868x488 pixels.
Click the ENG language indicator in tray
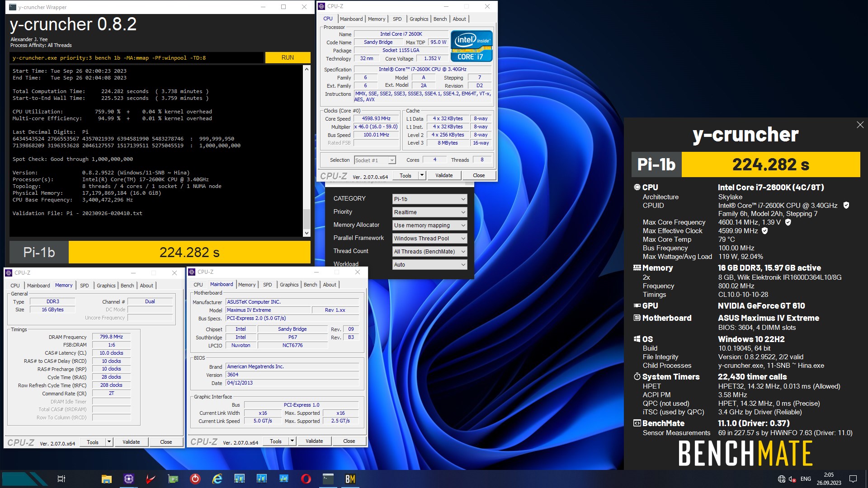tap(806, 479)
